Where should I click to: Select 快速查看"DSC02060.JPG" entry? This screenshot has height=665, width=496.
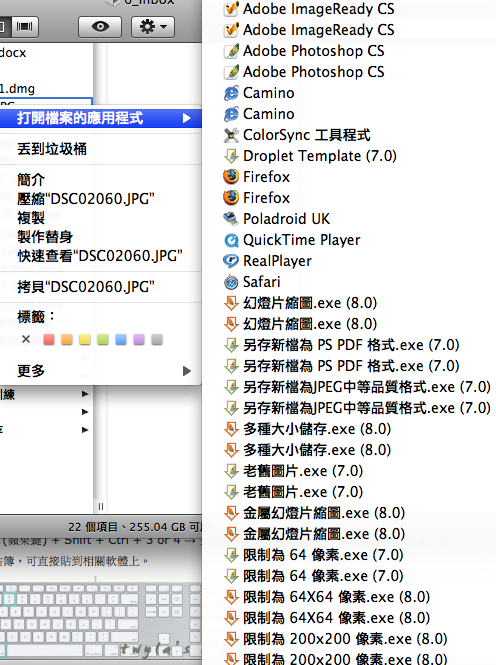pyautogui.click(x=100, y=256)
